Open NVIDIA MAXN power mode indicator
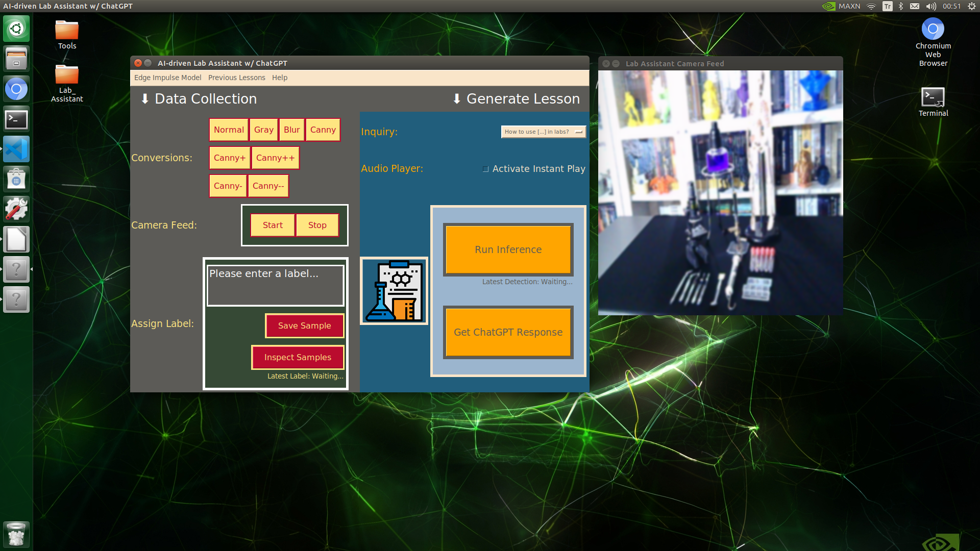 pos(841,6)
